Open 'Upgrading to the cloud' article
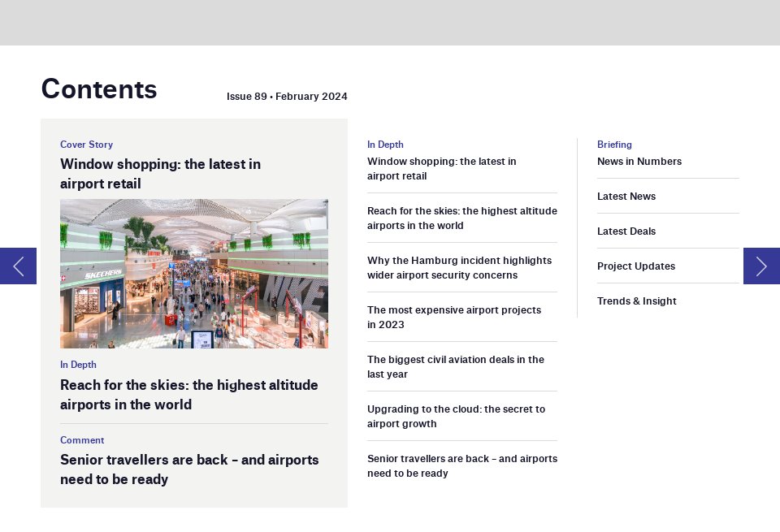The image size is (780, 532). tap(457, 416)
